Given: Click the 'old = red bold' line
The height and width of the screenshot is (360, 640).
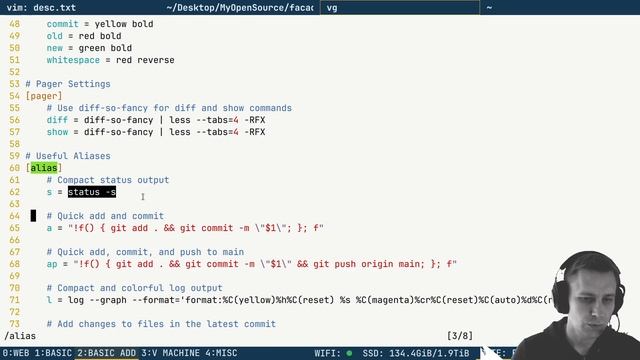Looking at the screenshot, I should click(x=84, y=36).
